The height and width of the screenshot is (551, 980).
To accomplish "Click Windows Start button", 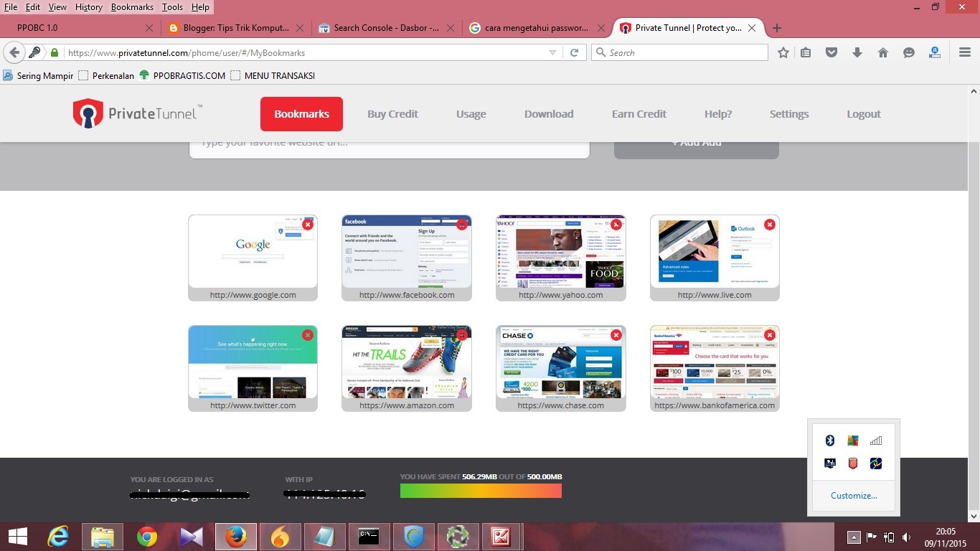I will 17,536.
